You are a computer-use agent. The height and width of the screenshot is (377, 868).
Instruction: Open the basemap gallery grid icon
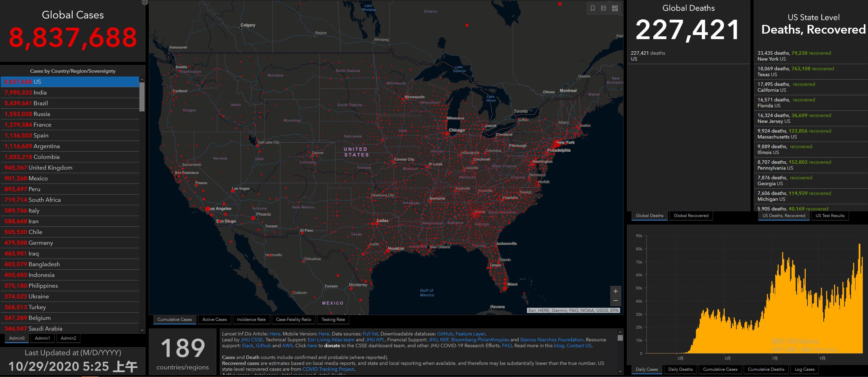[x=615, y=8]
